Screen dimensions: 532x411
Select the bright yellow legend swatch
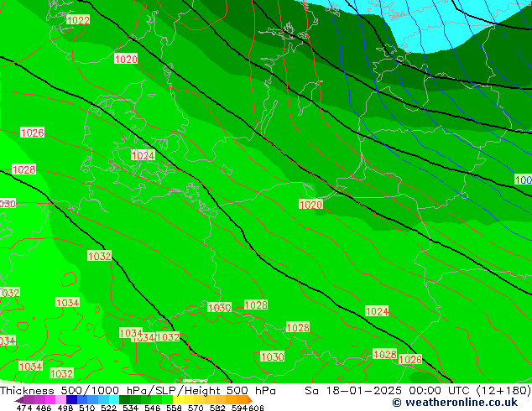tap(178, 399)
